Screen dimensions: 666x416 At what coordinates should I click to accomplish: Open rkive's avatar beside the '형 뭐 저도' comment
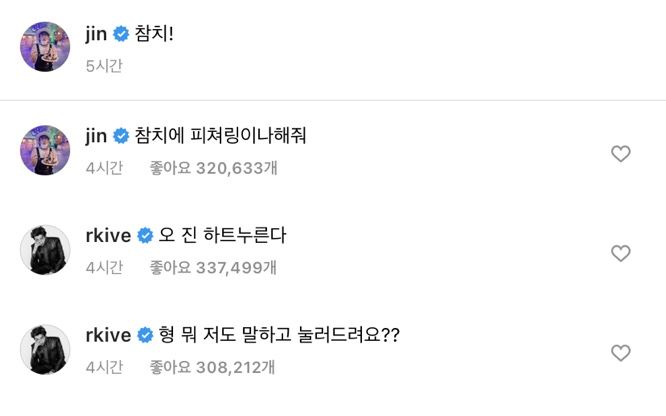tap(45, 349)
